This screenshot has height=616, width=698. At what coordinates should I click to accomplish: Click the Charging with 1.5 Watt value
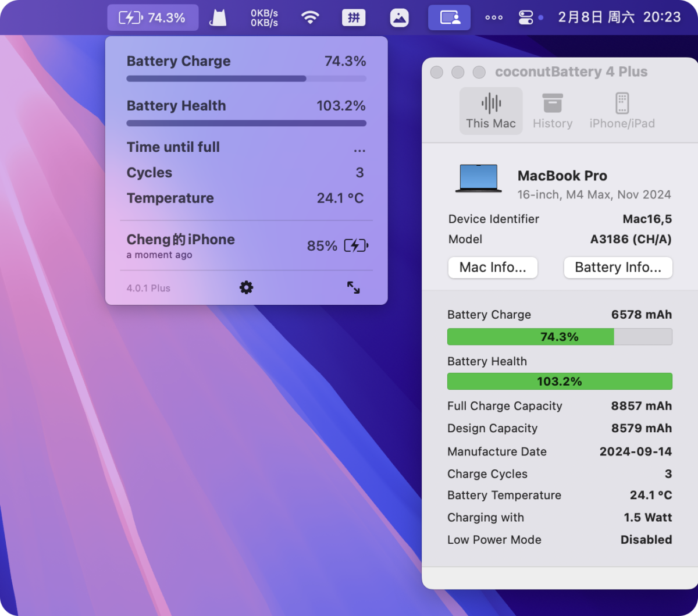(648, 517)
